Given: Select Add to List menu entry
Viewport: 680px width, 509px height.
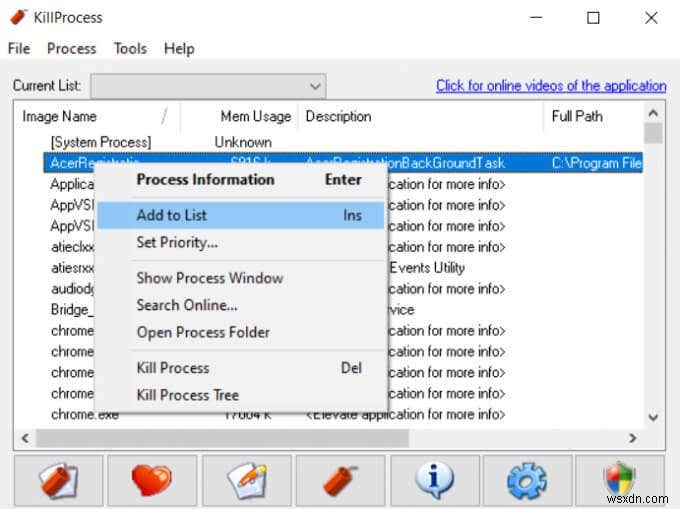Looking at the screenshot, I should [x=241, y=215].
